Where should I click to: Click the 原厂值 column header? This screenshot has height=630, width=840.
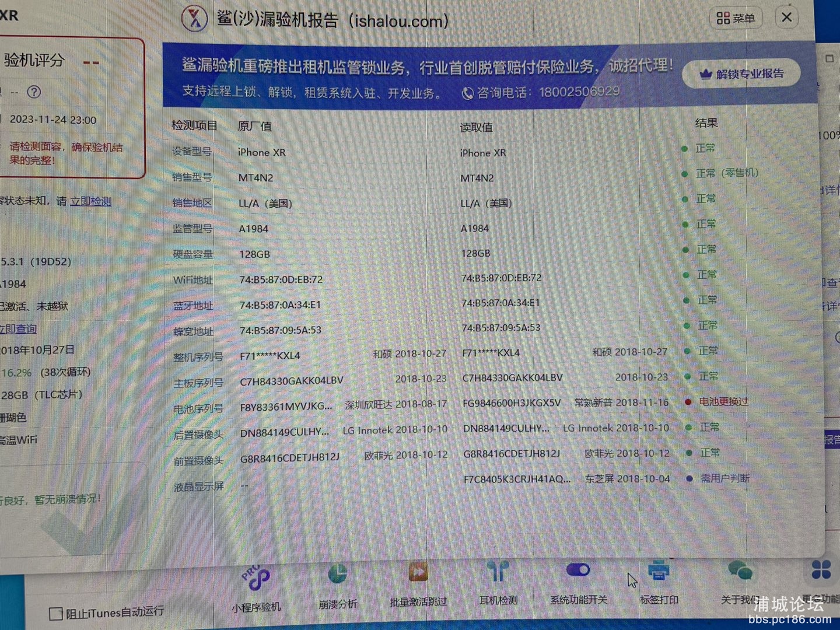tap(255, 126)
